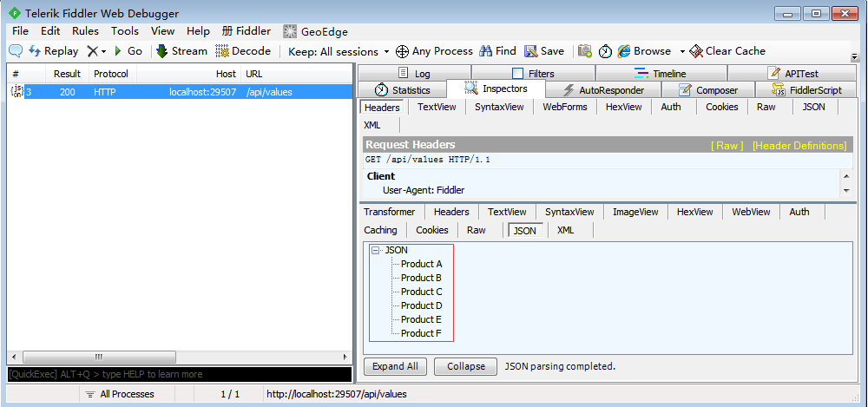This screenshot has width=868, height=407.
Task: Select session 3 /api/values row
Action: click(180, 92)
